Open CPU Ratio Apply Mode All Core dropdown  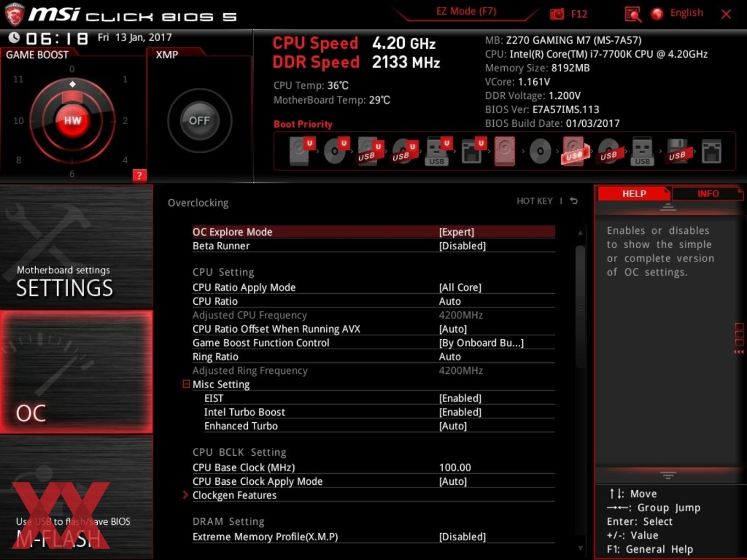(x=460, y=287)
